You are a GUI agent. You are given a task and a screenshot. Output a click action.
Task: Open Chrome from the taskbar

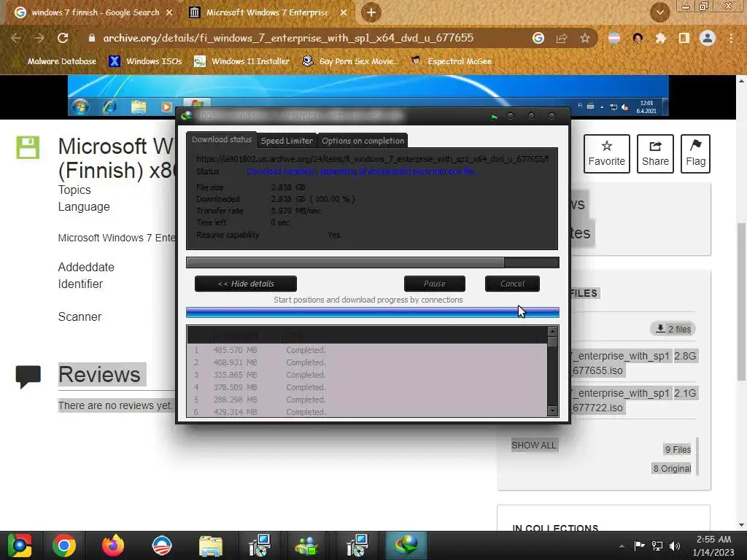(64, 545)
